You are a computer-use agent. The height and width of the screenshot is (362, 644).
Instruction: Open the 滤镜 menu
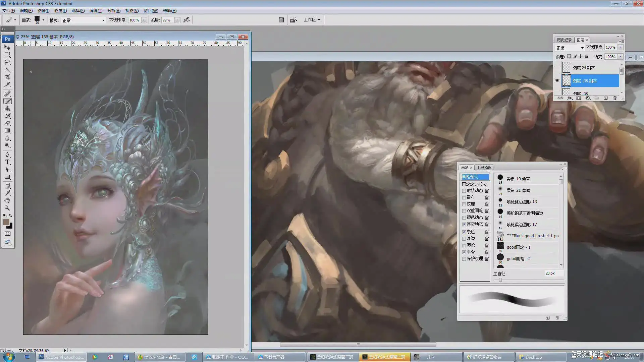[x=96, y=11]
